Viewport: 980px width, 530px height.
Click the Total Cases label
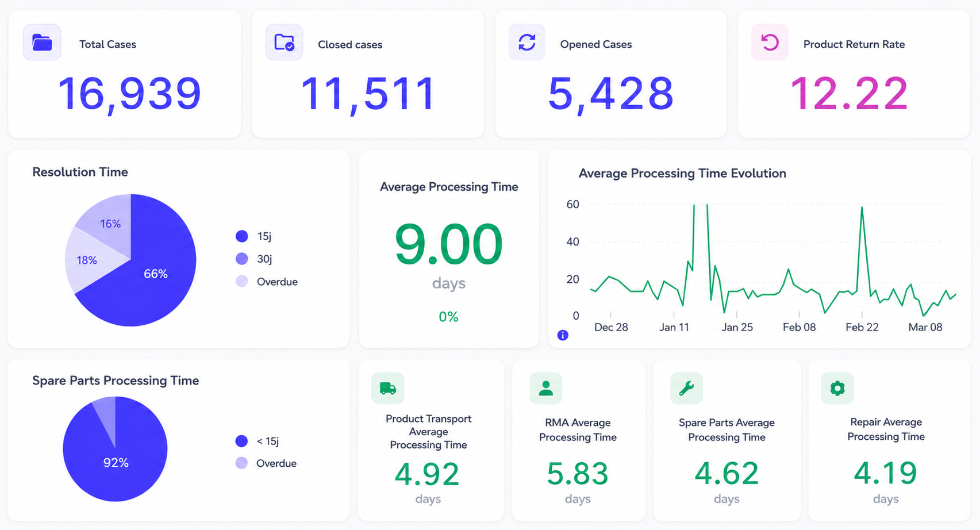coord(107,44)
